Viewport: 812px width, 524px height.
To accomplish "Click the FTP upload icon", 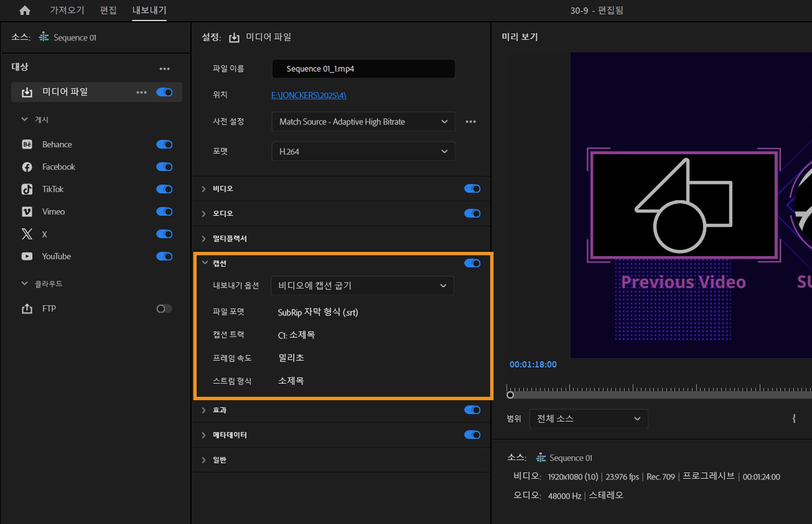I will 27,308.
